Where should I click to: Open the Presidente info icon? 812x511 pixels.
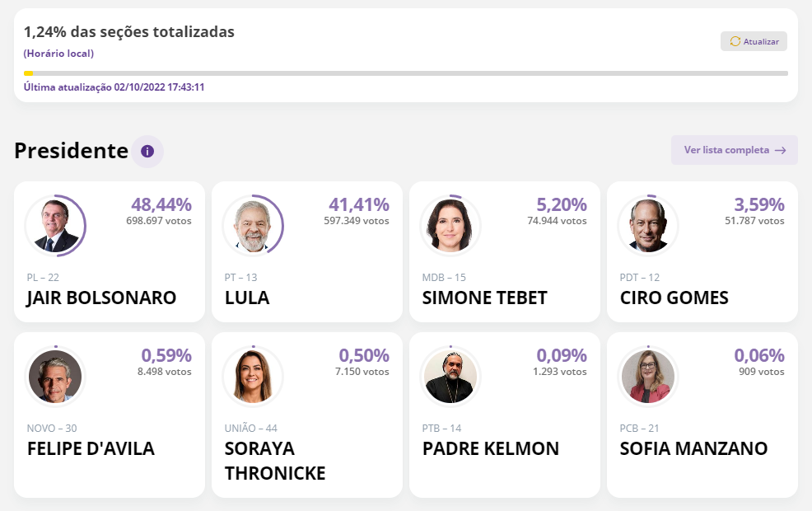pyautogui.click(x=147, y=152)
